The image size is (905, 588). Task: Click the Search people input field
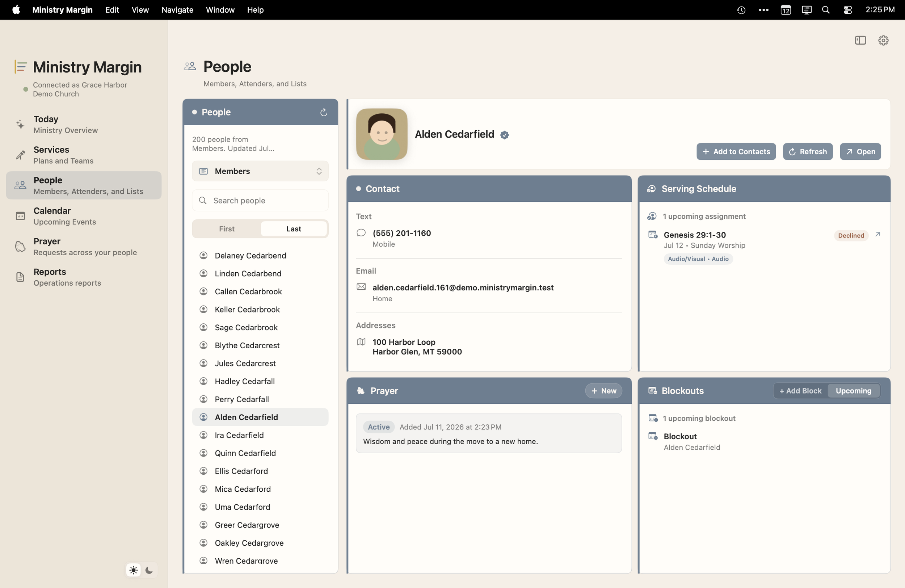260,201
